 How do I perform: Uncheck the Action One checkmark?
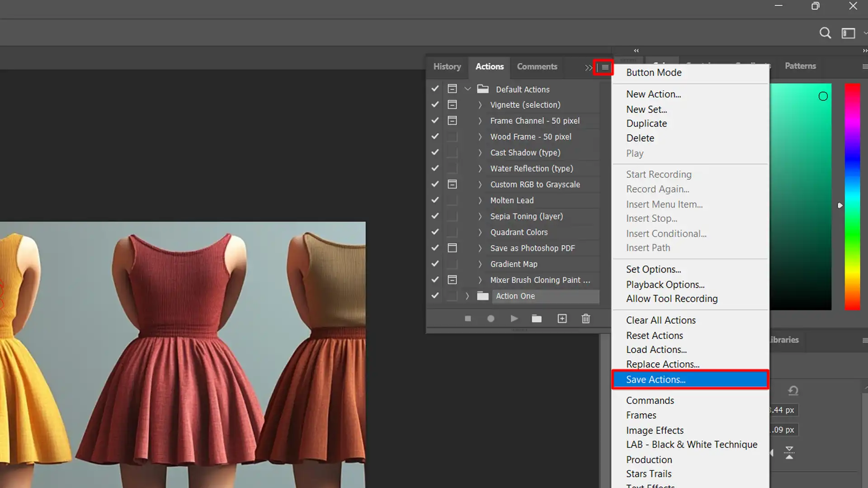[x=435, y=296]
